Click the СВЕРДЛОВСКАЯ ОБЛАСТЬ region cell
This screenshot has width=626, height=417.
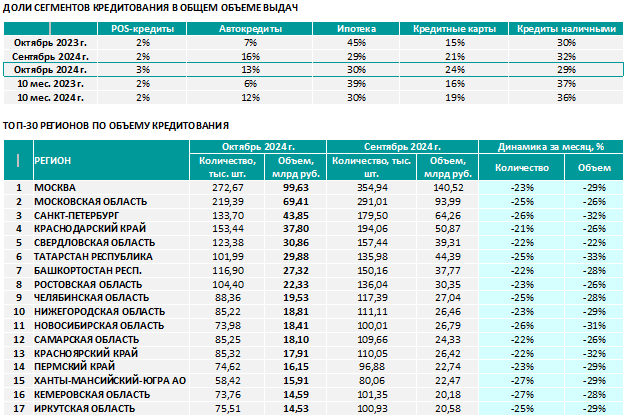111,243
